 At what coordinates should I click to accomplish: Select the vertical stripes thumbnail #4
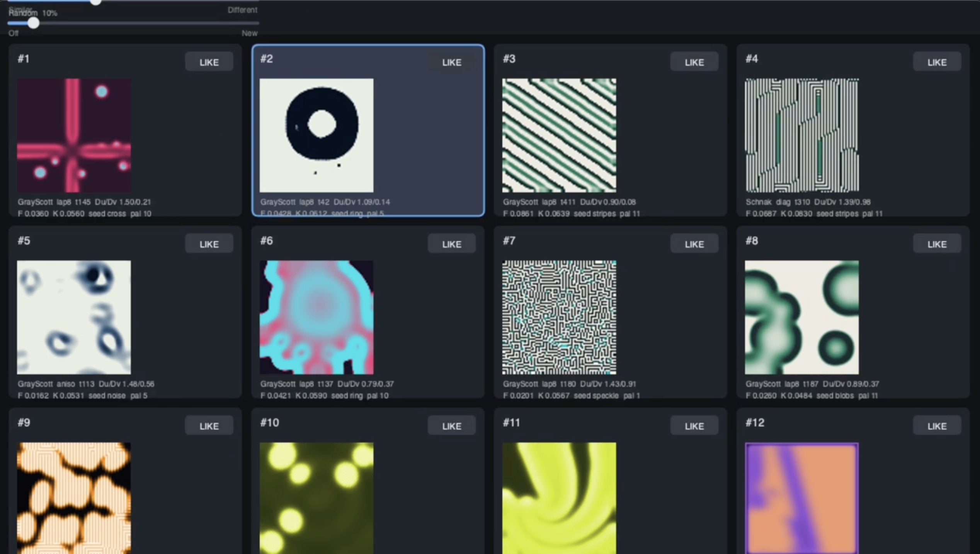coord(802,135)
